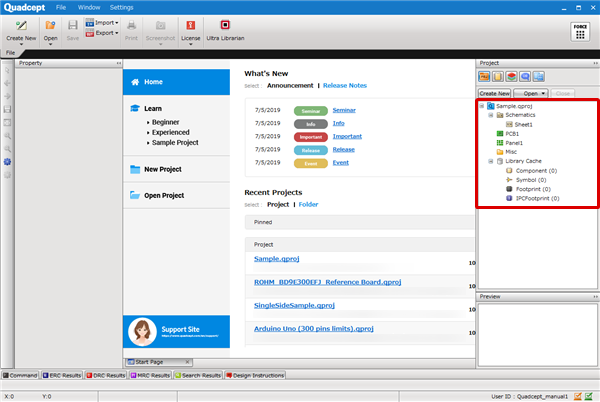Click the FORCE button icon
This screenshot has height=402, width=600.
pyautogui.click(x=578, y=30)
